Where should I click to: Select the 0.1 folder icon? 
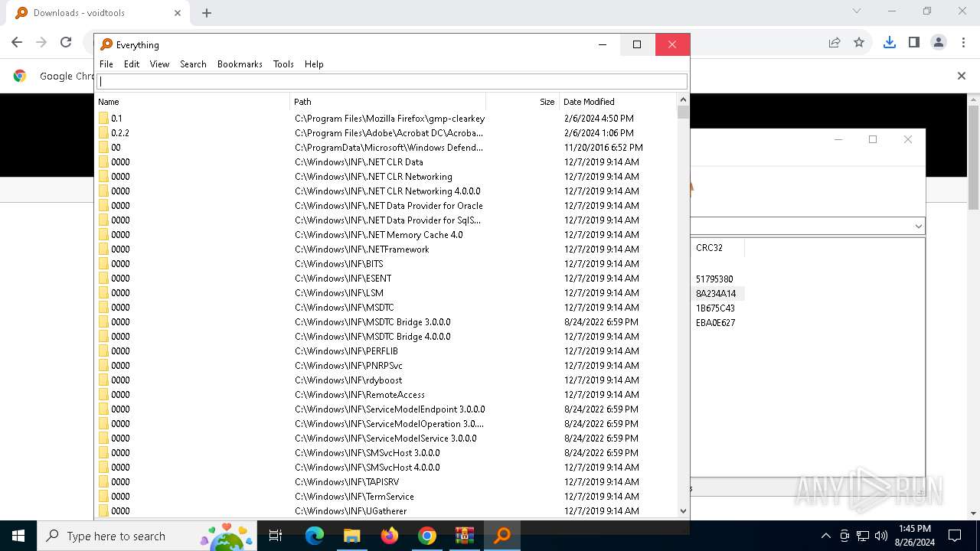pyautogui.click(x=103, y=119)
